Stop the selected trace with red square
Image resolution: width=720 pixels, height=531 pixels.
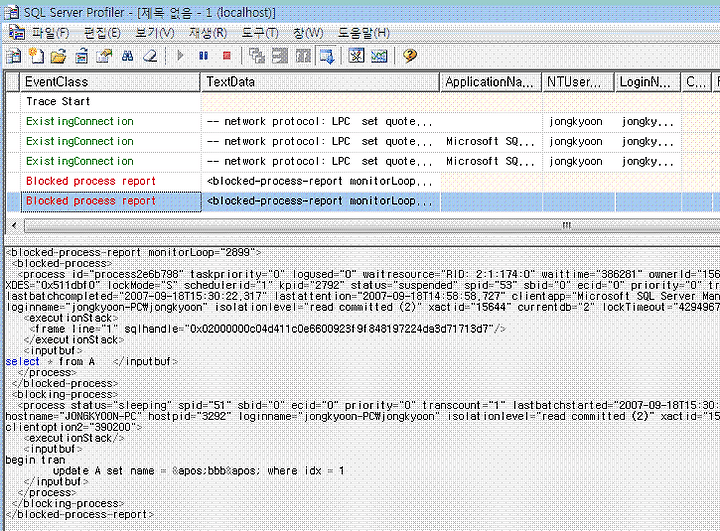[x=226, y=56]
